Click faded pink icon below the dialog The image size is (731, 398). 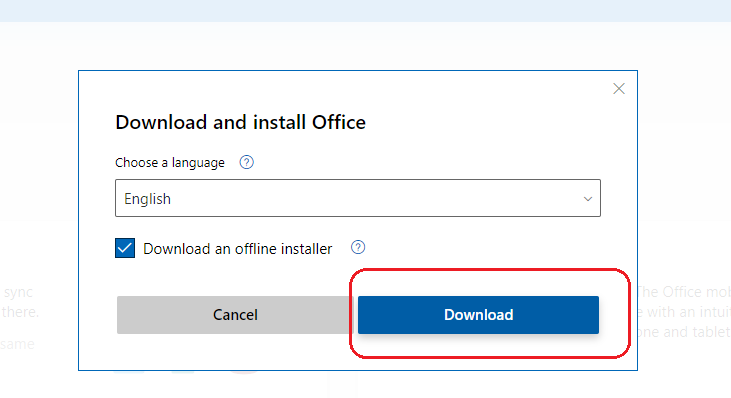(x=244, y=372)
